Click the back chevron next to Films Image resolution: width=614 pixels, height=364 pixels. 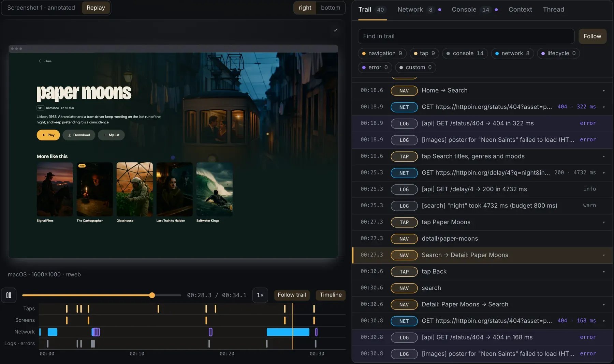(x=40, y=61)
